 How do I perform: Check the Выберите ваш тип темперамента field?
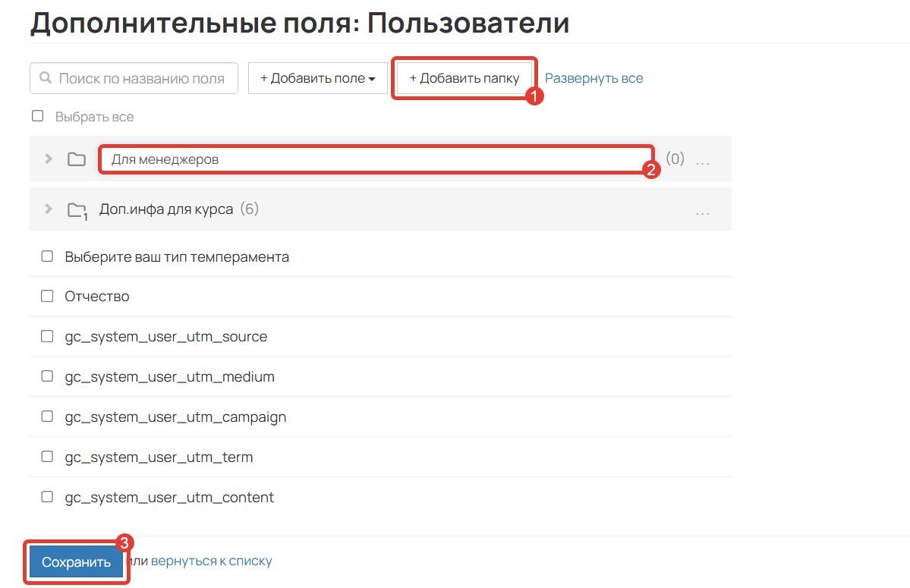pyautogui.click(x=47, y=256)
